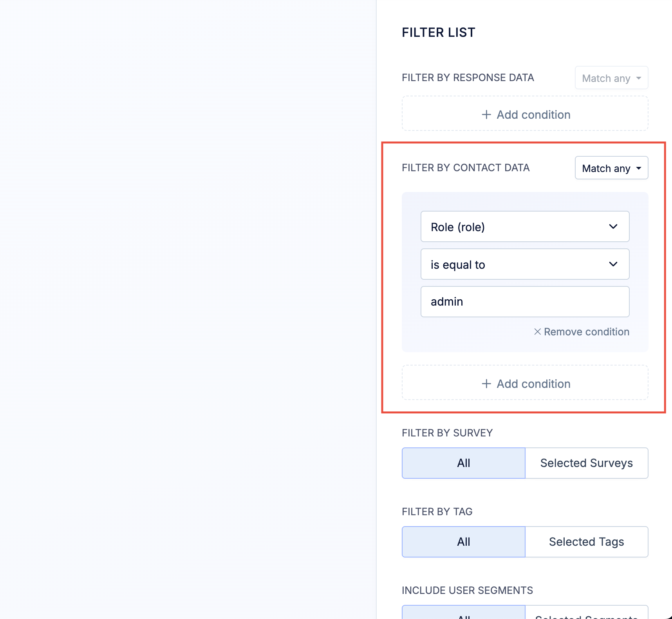Click the X icon beside Remove condition
Image resolution: width=672 pixels, height=619 pixels.
537,332
